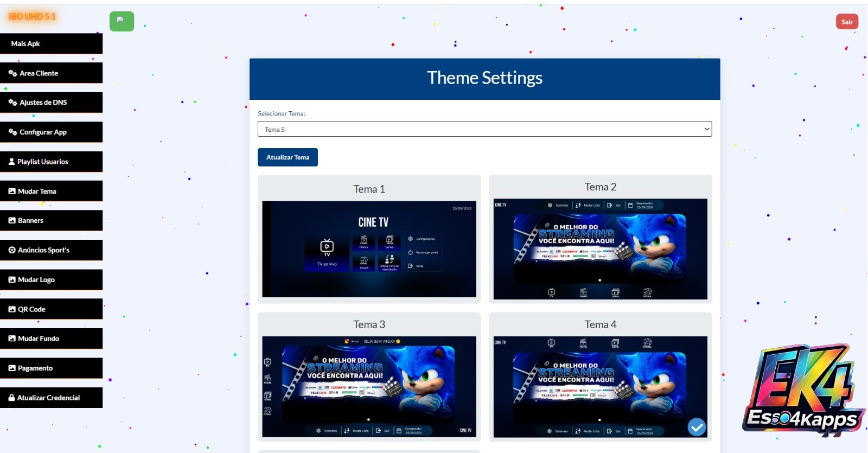868x453 pixels.
Task: Go to Configurar App in sidebar
Action: (51, 132)
